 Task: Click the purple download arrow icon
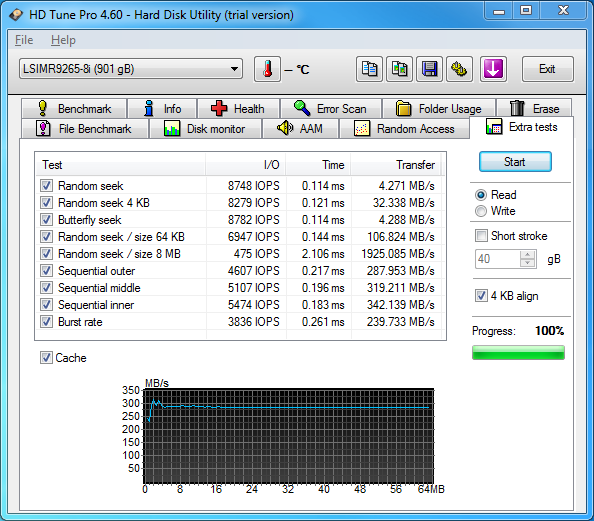(x=493, y=69)
